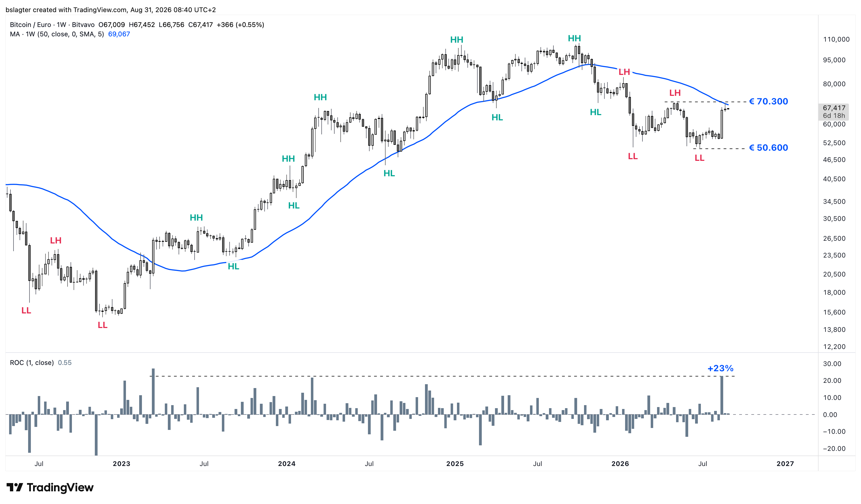Click the +366 (+0.55%) change value

(241, 25)
